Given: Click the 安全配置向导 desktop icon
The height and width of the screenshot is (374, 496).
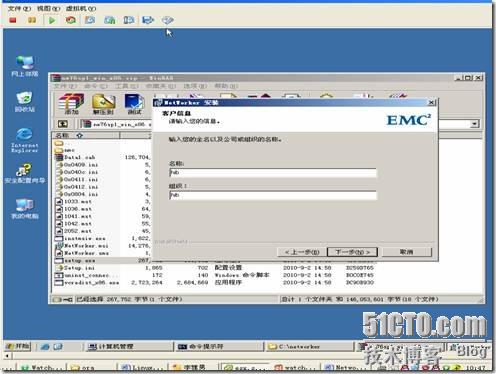Looking at the screenshot, I should point(25,174).
